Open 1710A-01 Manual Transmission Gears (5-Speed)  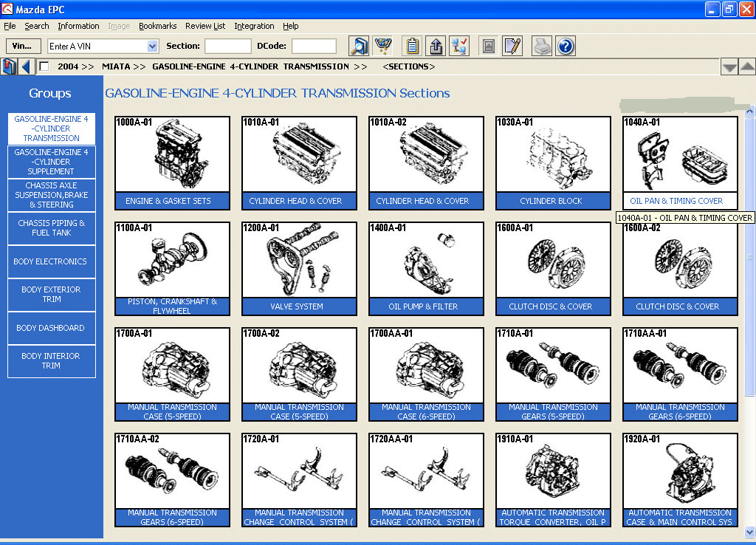tap(553, 374)
